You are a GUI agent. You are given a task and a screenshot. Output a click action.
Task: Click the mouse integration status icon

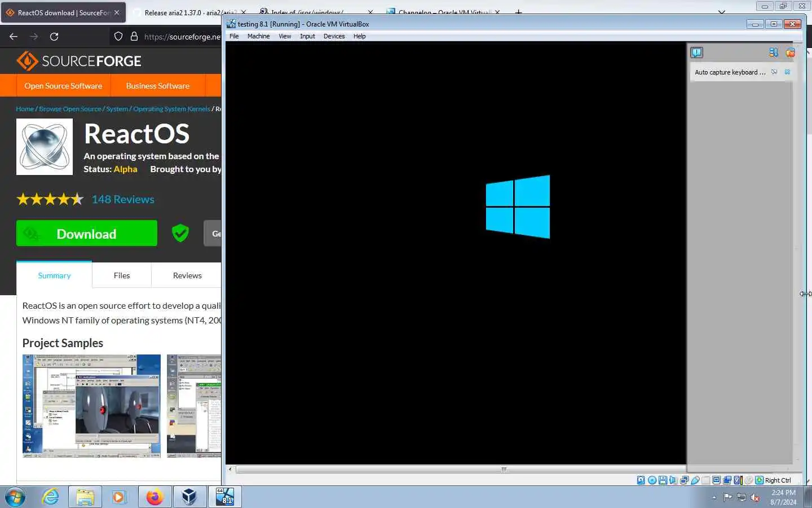(x=748, y=480)
